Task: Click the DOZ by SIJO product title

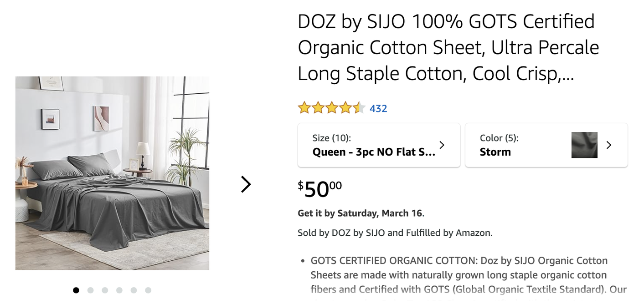Action: 448,48
